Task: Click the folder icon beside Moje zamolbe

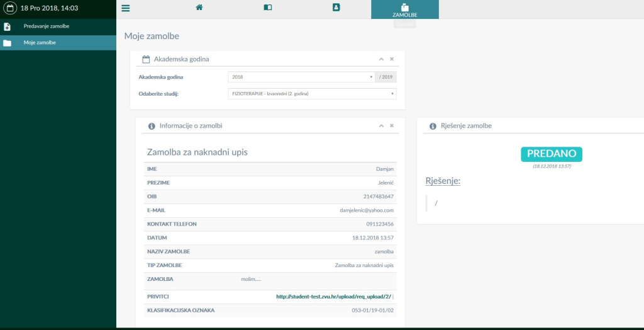Action: pos(8,43)
